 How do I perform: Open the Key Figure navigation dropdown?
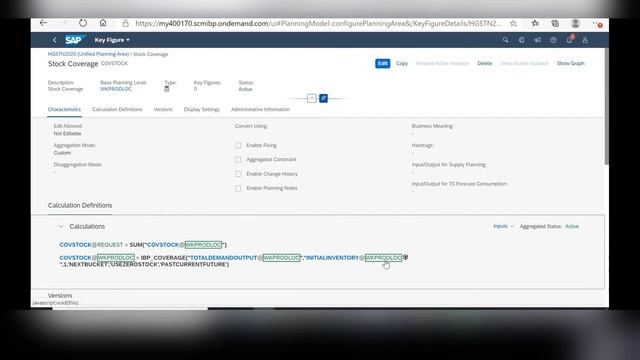[x=112, y=40]
